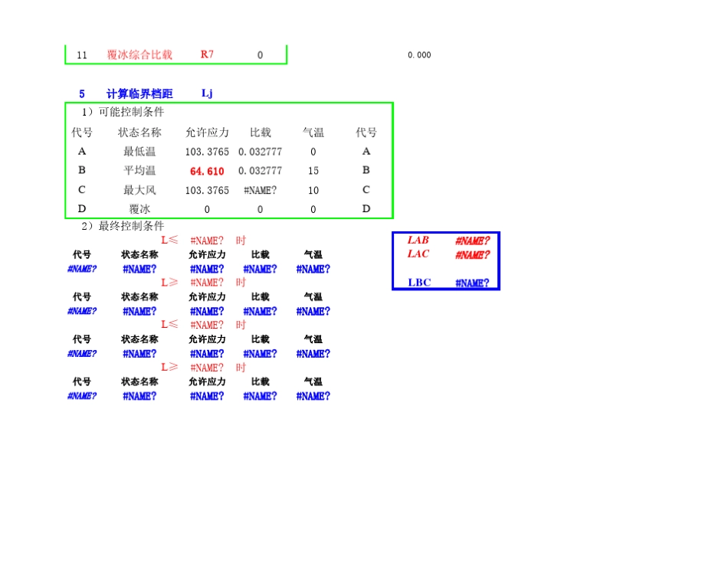Screen dimensions: 728x563
Task: Select the red 64.610 stress value
Action: [x=207, y=172]
